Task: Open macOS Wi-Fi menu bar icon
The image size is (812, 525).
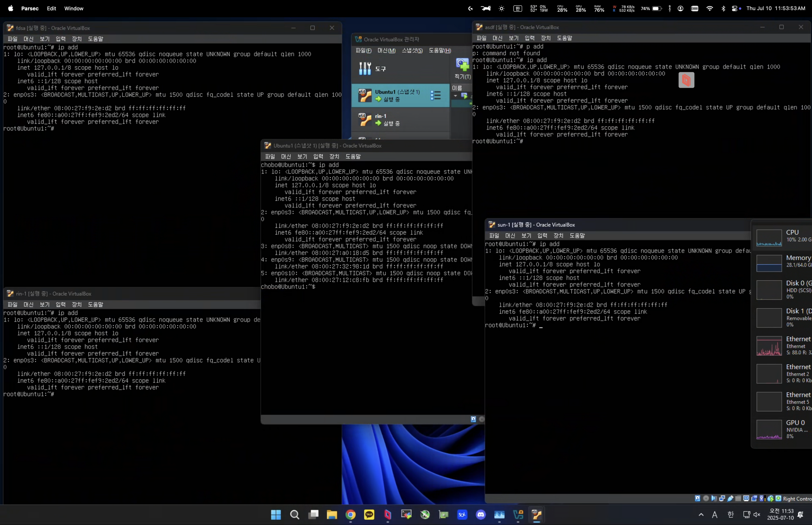Action: click(709, 9)
